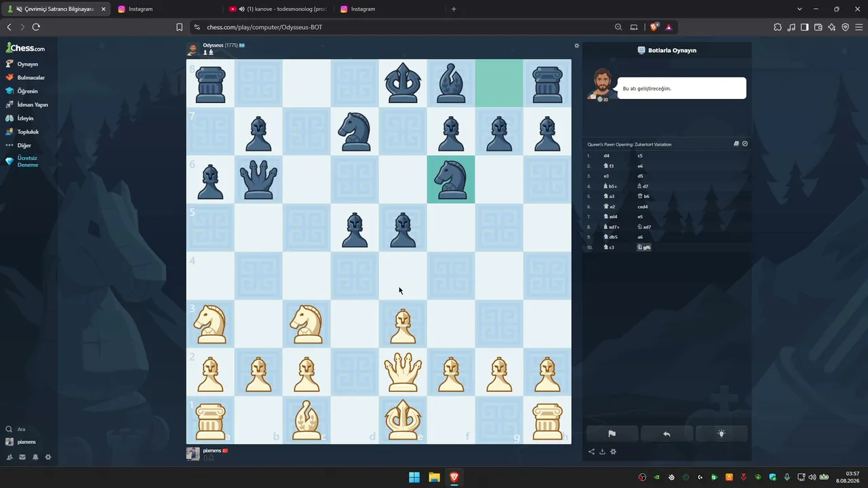The image size is (868, 488).
Task: Open the İdman Yapın sidebar menu
Action: [x=27, y=104]
